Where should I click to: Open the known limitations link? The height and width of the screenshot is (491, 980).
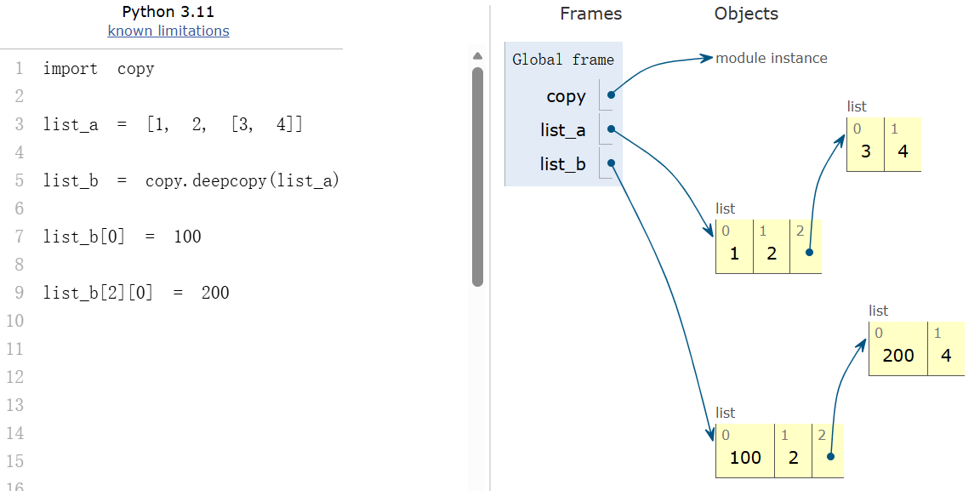[x=168, y=31]
